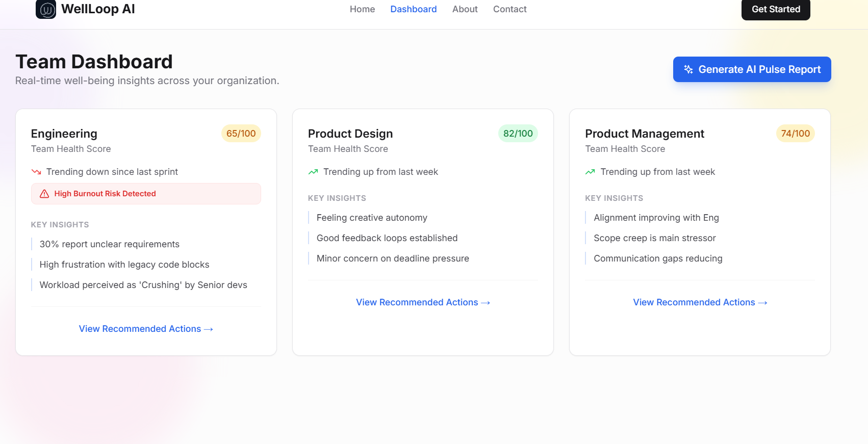Image resolution: width=868 pixels, height=444 pixels.
Task: Click the WellLoop AI logo icon
Action: pos(46,9)
